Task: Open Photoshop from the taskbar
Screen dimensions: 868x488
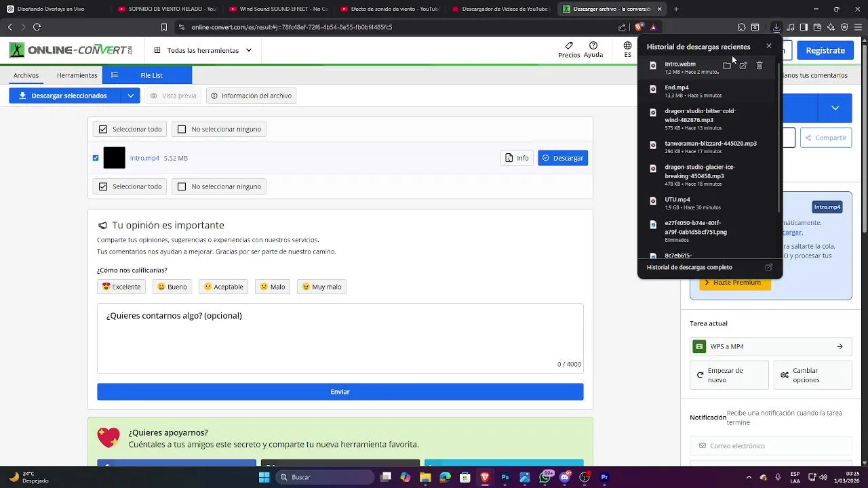Action: [x=505, y=477]
